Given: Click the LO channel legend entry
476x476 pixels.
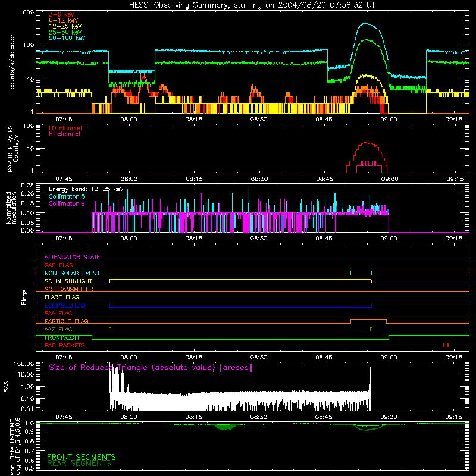Looking at the screenshot, I should tap(65, 128).
